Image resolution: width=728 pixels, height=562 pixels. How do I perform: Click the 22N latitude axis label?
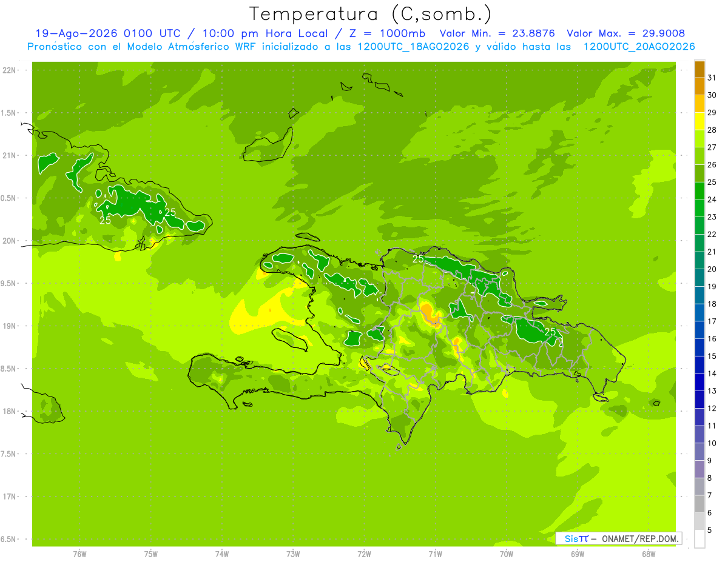pos(10,70)
